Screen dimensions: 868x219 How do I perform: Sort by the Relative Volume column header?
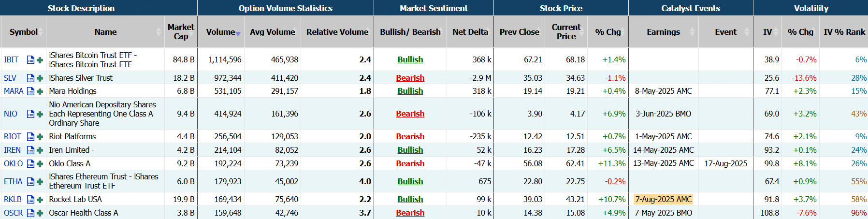(337, 32)
